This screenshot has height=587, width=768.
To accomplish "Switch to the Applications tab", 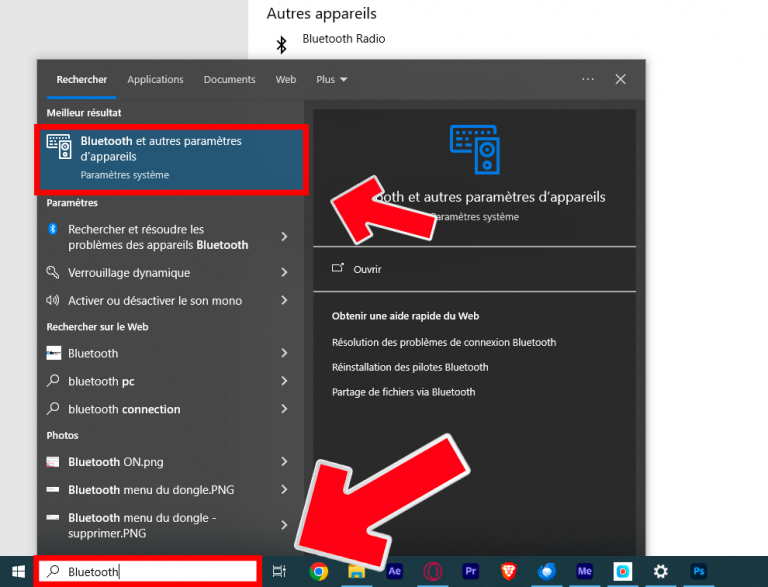I will click(x=155, y=79).
